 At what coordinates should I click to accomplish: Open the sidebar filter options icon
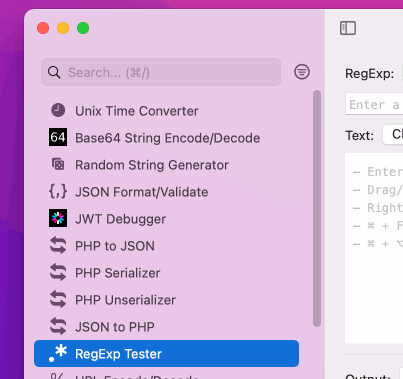pos(302,72)
